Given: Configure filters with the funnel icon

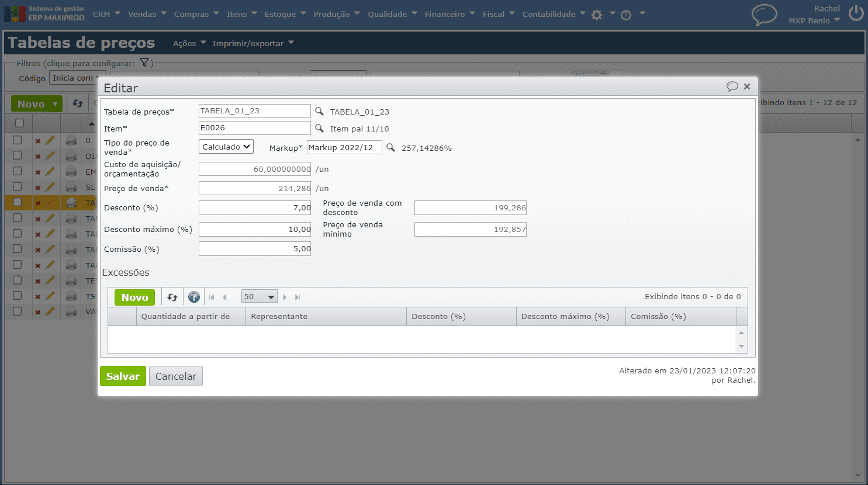Looking at the screenshot, I should pyautogui.click(x=144, y=63).
